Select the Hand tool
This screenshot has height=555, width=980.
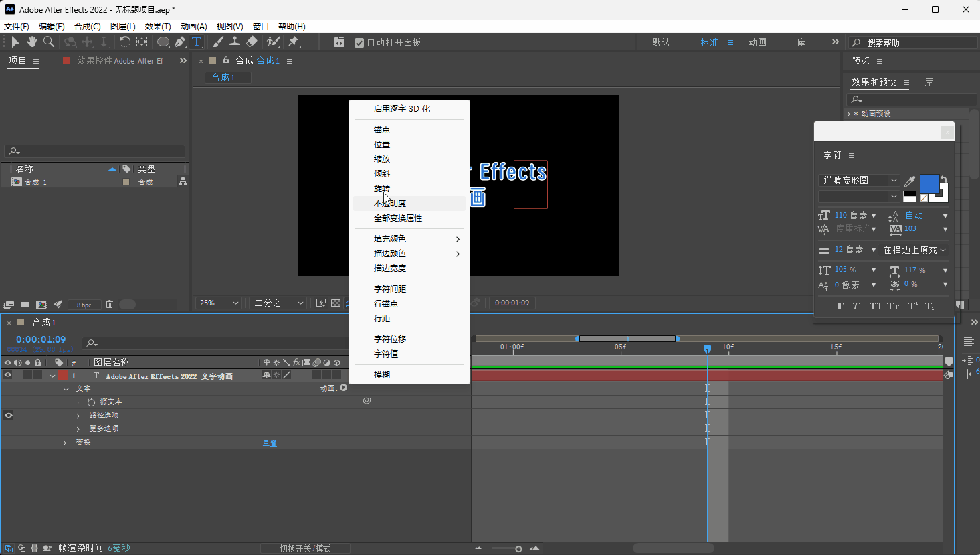pyautogui.click(x=32, y=42)
